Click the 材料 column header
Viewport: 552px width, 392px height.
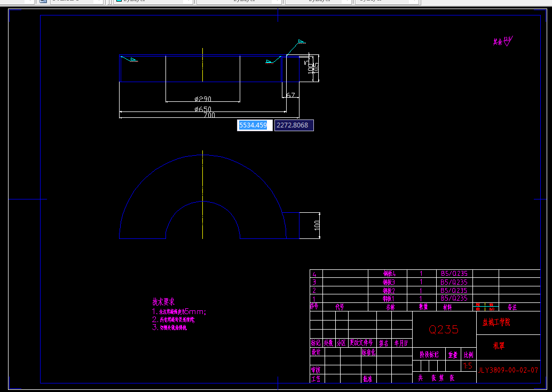click(447, 307)
